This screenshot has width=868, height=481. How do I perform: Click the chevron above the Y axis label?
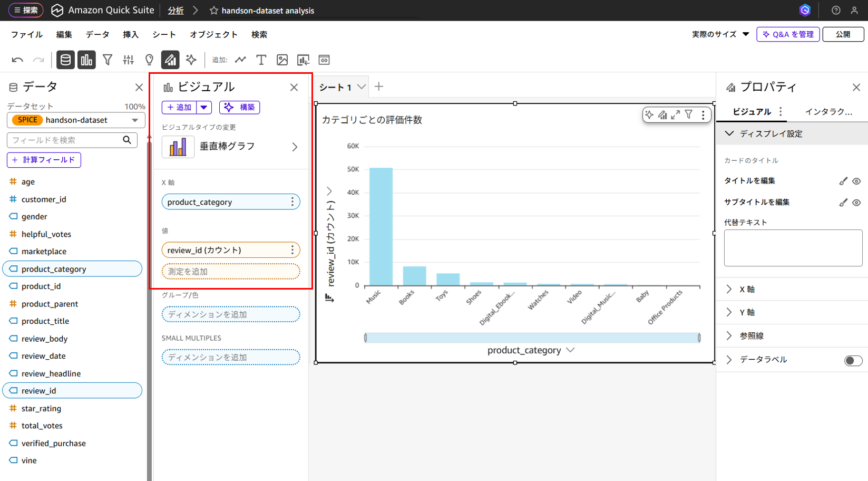pyautogui.click(x=329, y=191)
